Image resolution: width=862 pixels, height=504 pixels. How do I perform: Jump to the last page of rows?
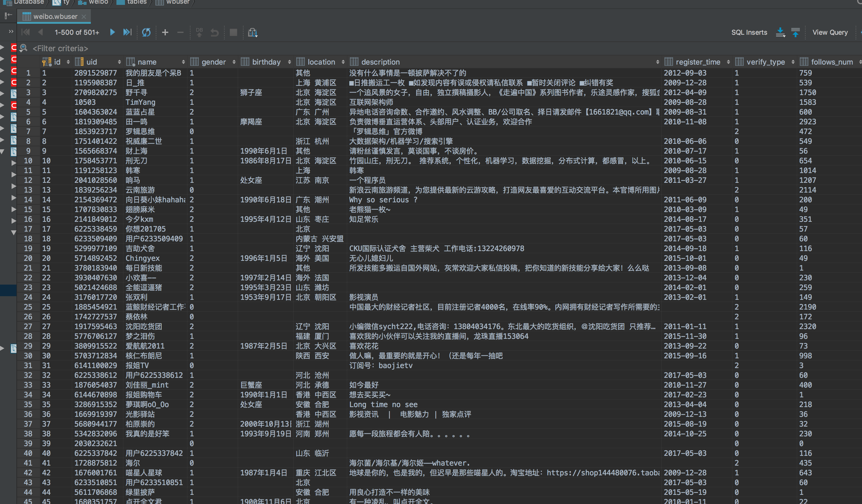point(127,32)
